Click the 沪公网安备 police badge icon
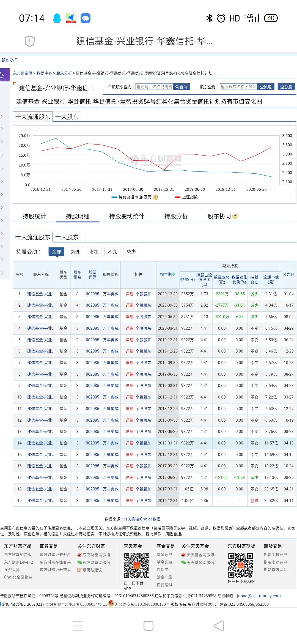Screen dimensions: 297x644 [111, 604]
